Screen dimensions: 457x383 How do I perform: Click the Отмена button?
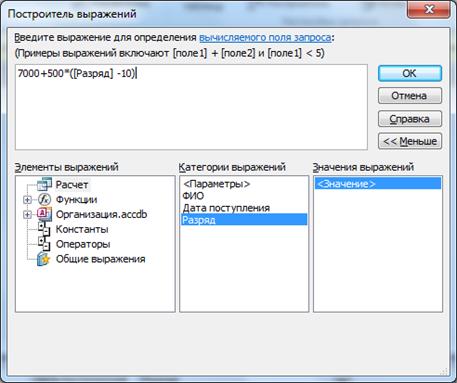[x=410, y=96]
